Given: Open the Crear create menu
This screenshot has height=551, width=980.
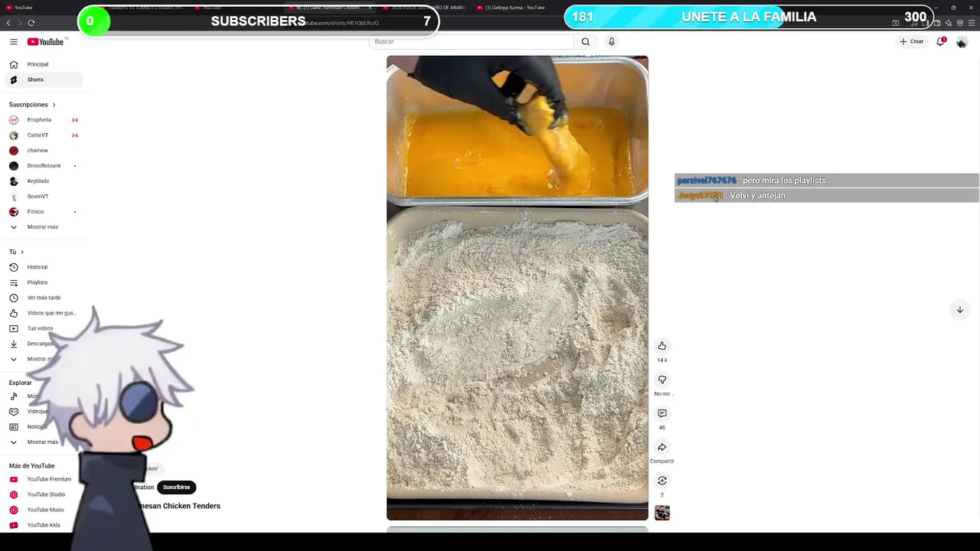Looking at the screenshot, I should pos(912,41).
